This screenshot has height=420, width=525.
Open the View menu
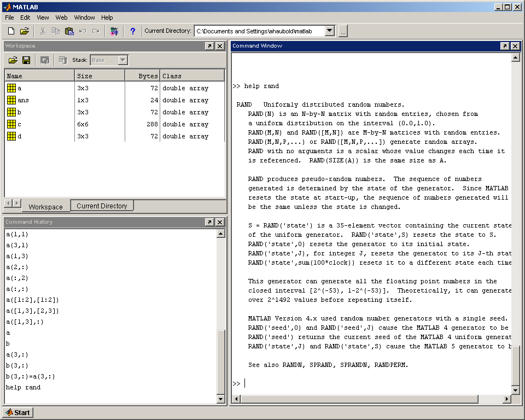[x=43, y=17]
